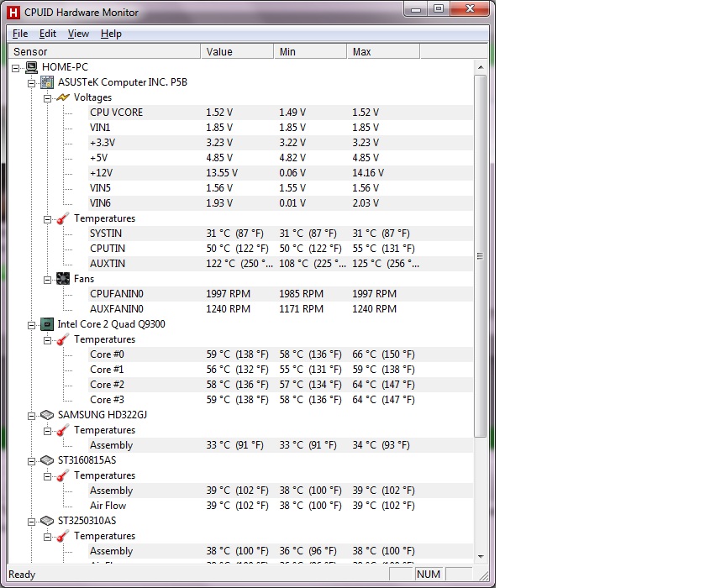Click the CPUID Hardware Monitor title bar icon
The width and height of the screenshot is (726, 588).
point(13,13)
